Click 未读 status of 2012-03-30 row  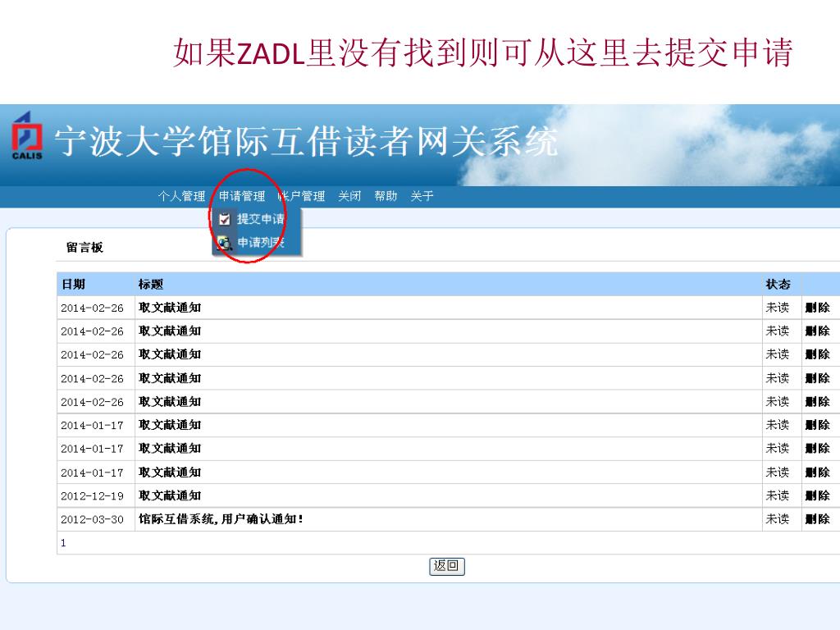coord(778,519)
